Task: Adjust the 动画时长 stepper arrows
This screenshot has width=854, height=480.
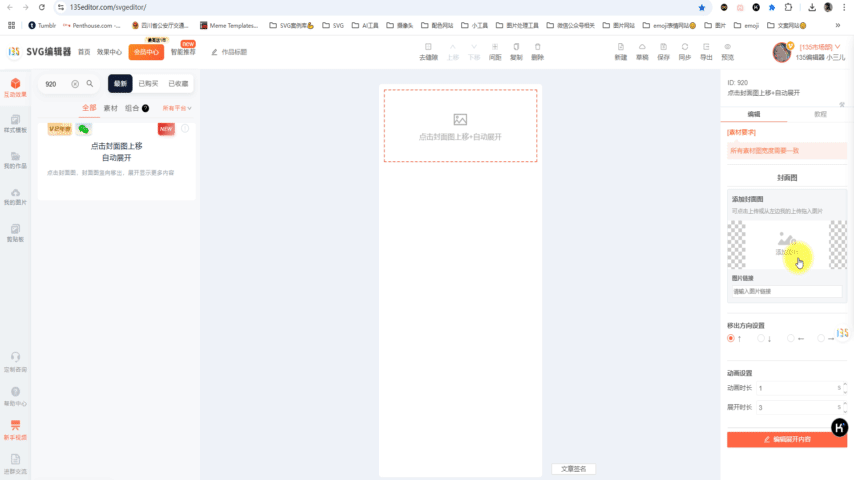Action: 845,388
